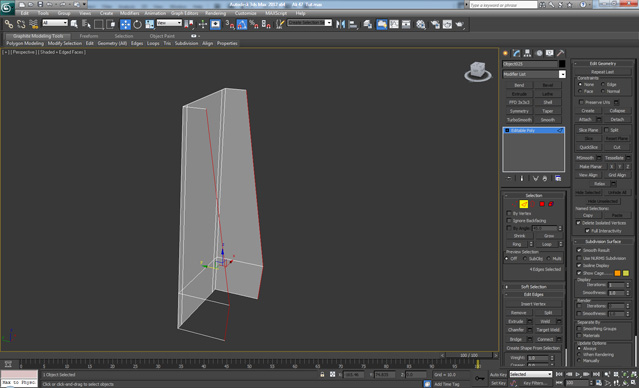Viewport: 639px width, 388px height.
Task: Click Create Shape From Selection
Action: 533,348
